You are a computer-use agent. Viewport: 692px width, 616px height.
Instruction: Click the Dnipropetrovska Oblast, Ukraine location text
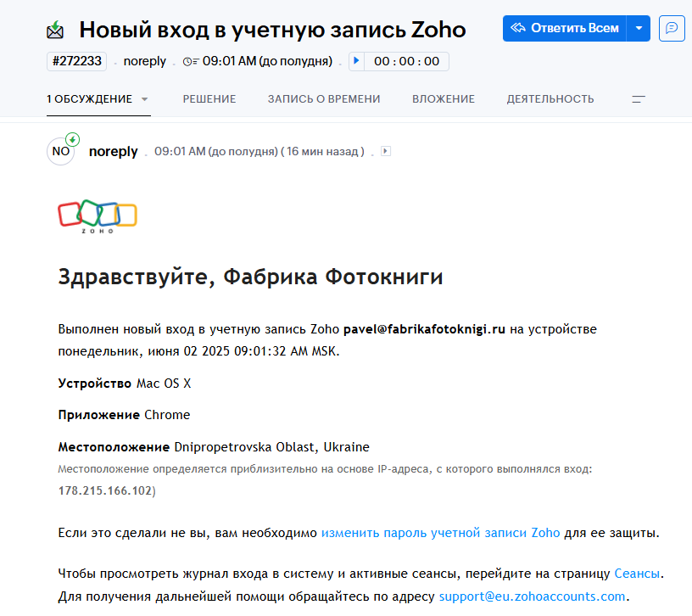coord(271,447)
